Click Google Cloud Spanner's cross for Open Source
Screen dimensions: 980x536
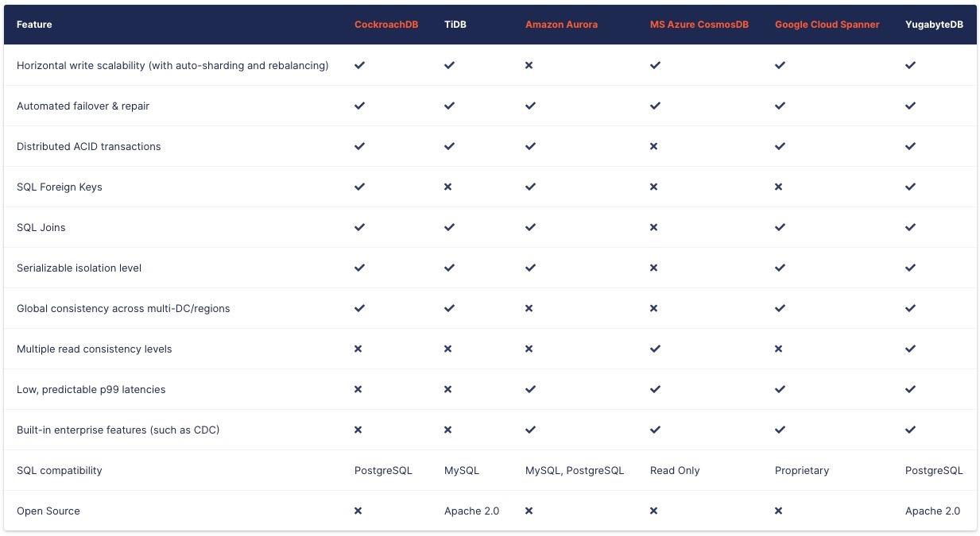coord(778,511)
